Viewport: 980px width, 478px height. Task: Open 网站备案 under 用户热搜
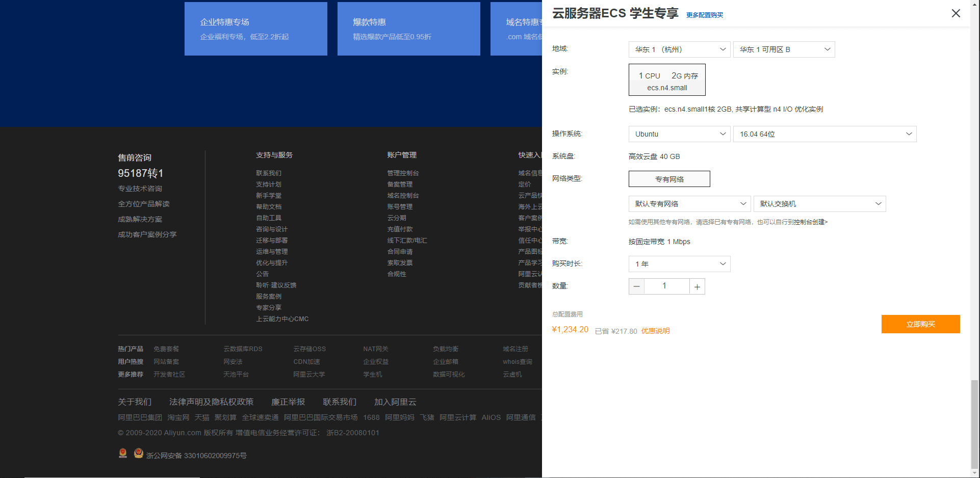pos(166,362)
